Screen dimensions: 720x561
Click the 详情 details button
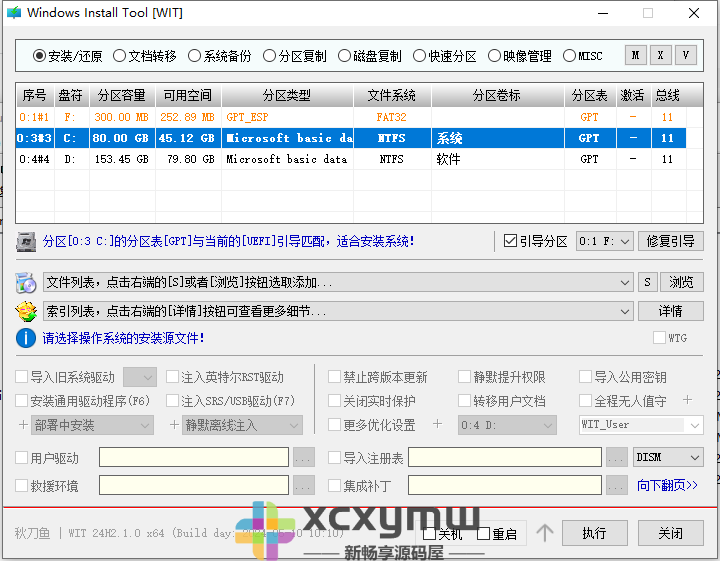(x=670, y=311)
